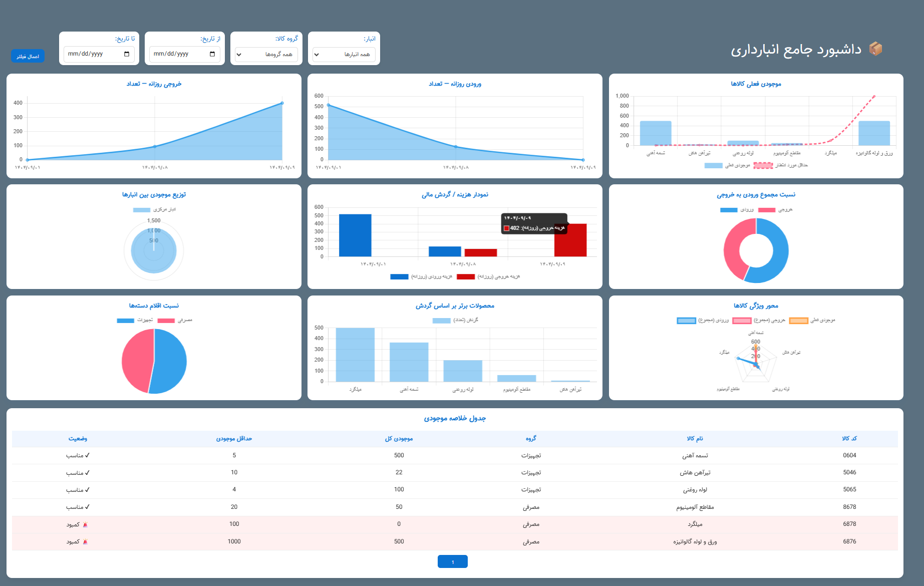This screenshot has height=586, width=924.
Task: Click the checkmark status in لوله روغنی row
Action: (87, 490)
